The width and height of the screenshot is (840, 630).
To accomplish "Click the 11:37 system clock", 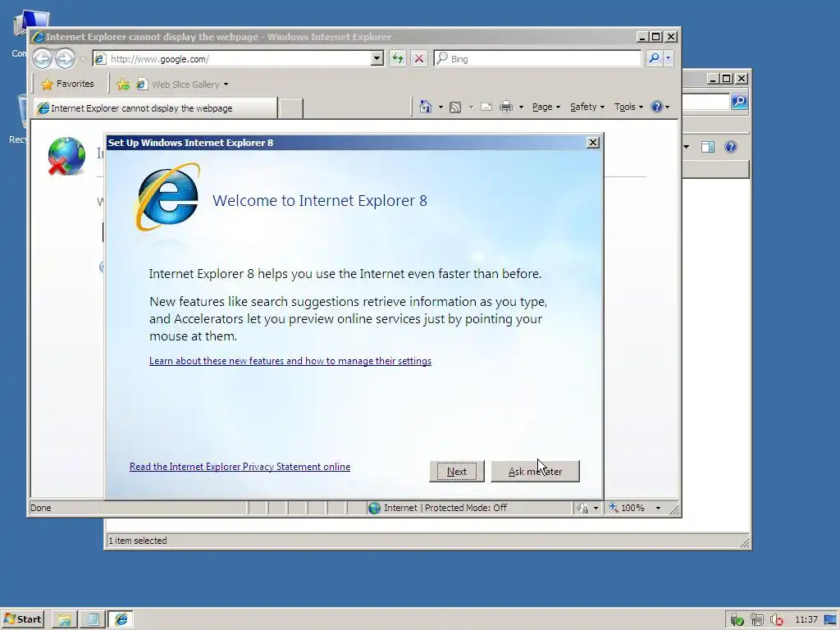I will click(x=806, y=620).
